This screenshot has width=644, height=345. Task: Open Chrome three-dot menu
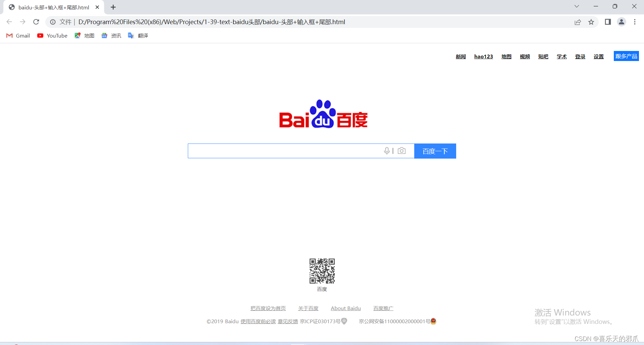pos(635,22)
